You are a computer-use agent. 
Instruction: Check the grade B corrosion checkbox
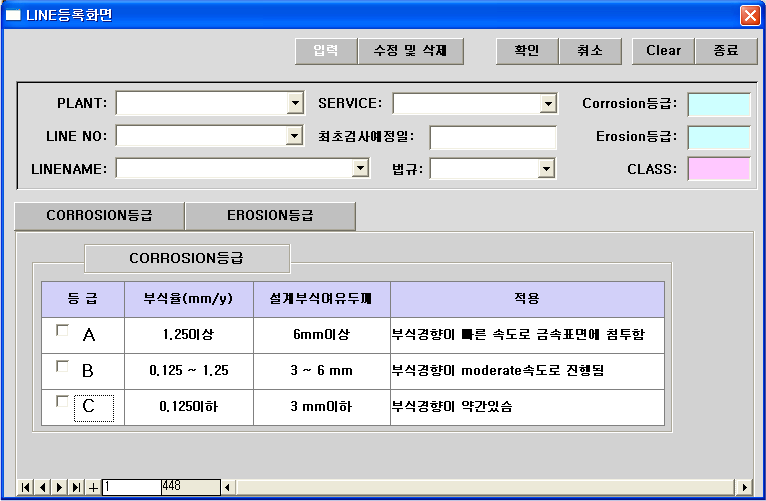coord(62,367)
